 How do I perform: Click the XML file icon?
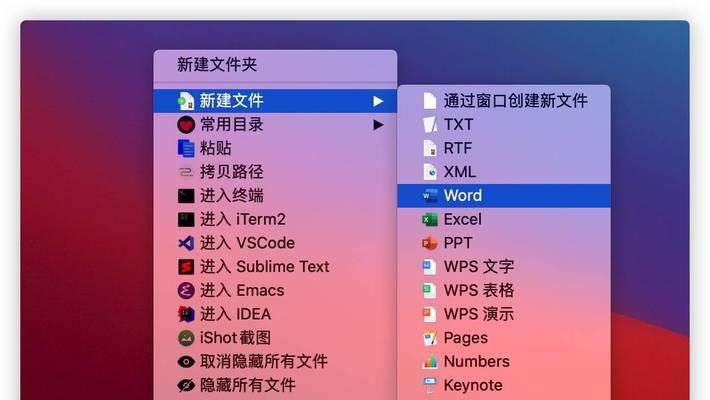click(x=430, y=172)
